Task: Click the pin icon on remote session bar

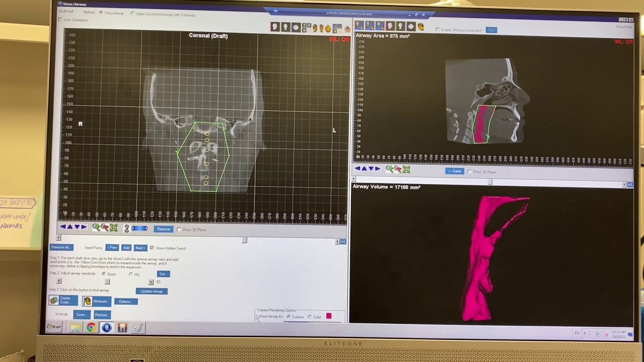Action: [276, 11]
